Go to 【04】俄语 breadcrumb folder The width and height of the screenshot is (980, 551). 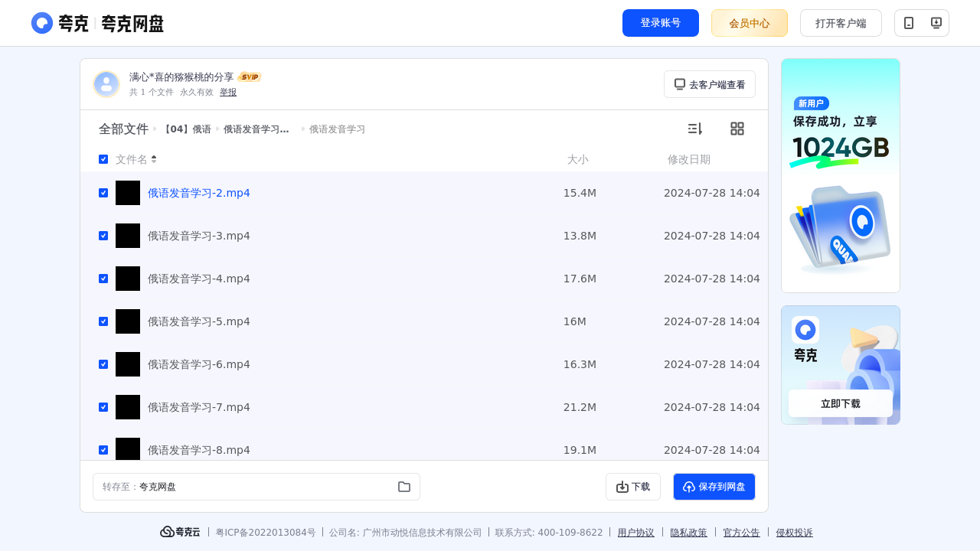point(186,129)
